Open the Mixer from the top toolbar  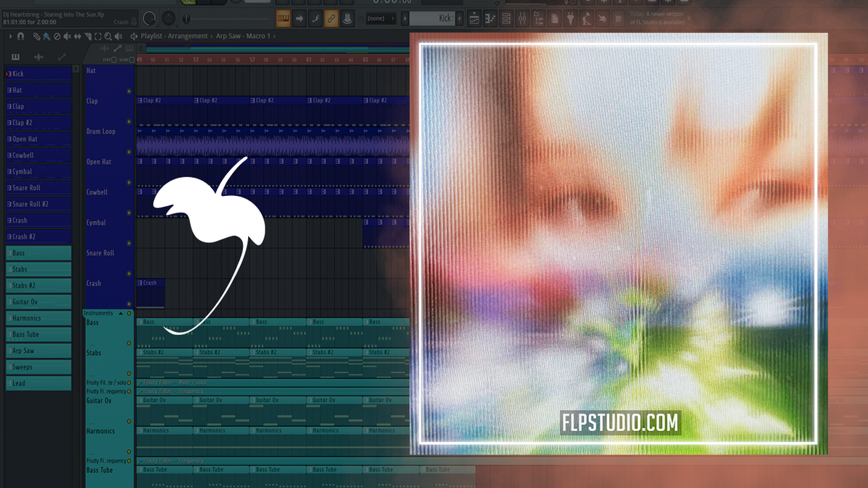coord(522,18)
